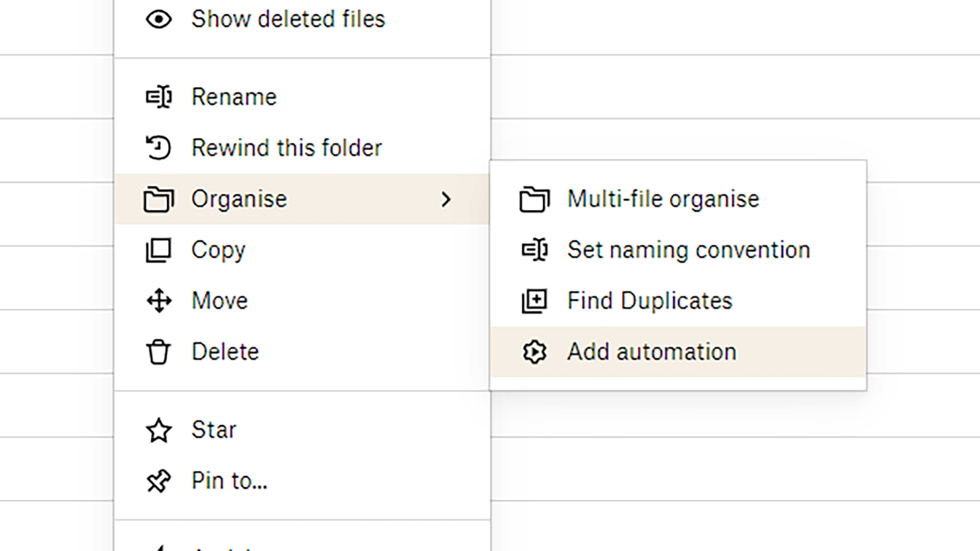
Task: Click the Pin pushpin icon
Action: [159, 481]
